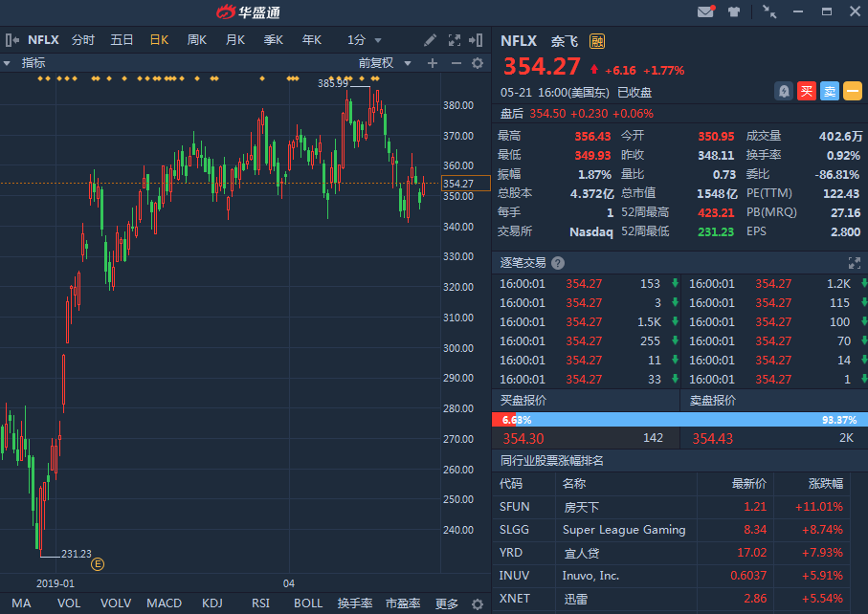Click the skin theme shirt icon
Screen dimensions: 868x614
click(x=734, y=12)
